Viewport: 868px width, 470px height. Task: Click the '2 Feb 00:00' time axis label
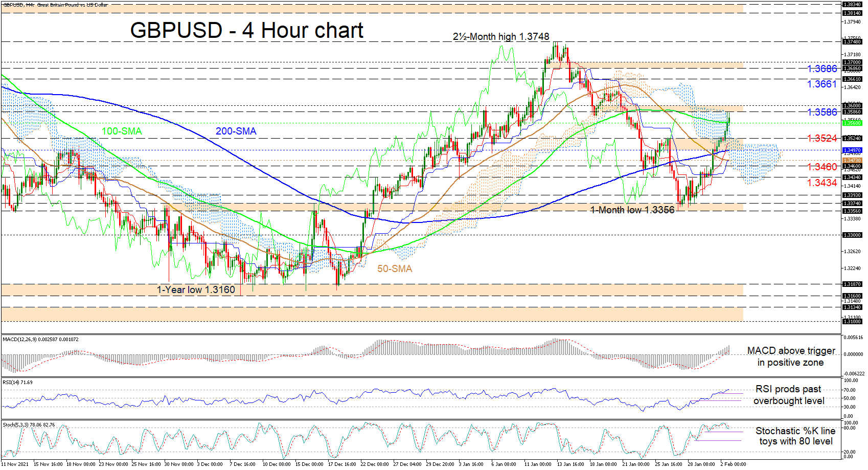pyautogui.click(x=733, y=464)
